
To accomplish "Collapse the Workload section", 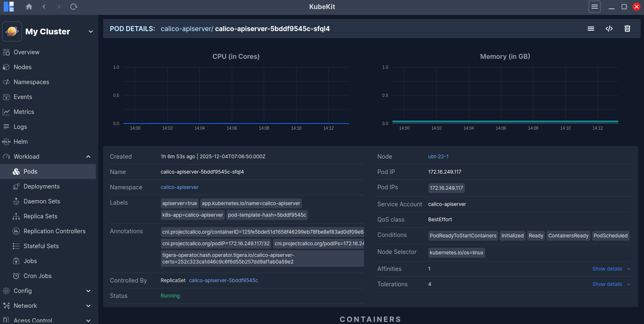I will click(x=88, y=157).
